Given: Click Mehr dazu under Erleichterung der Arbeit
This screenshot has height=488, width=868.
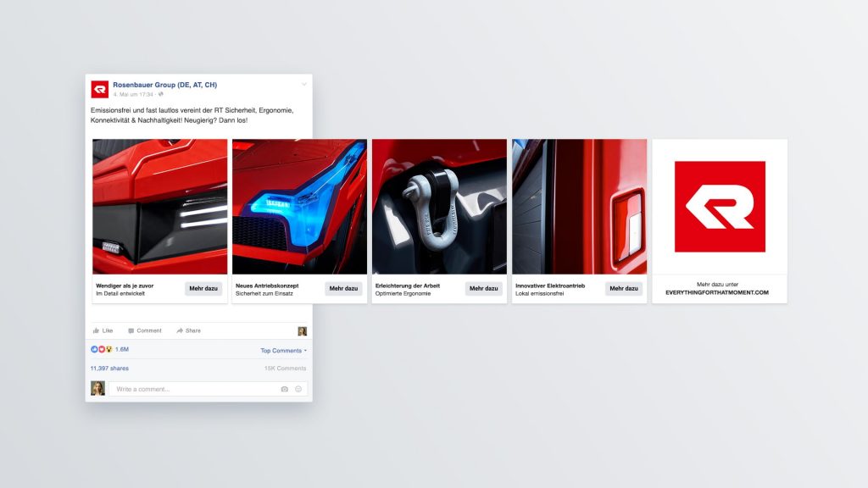Looking at the screenshot, I should click(x=483, y=288).
